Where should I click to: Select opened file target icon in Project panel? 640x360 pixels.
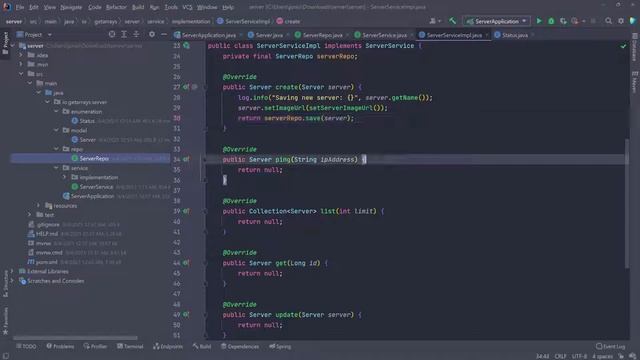tap(112, 35)
